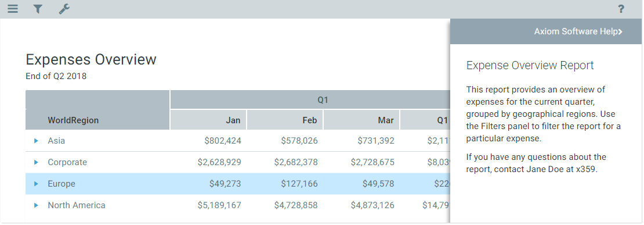Viewport: 644px width, 225px height.
Task: Select the Feb column header
Action: pos(285,120)
